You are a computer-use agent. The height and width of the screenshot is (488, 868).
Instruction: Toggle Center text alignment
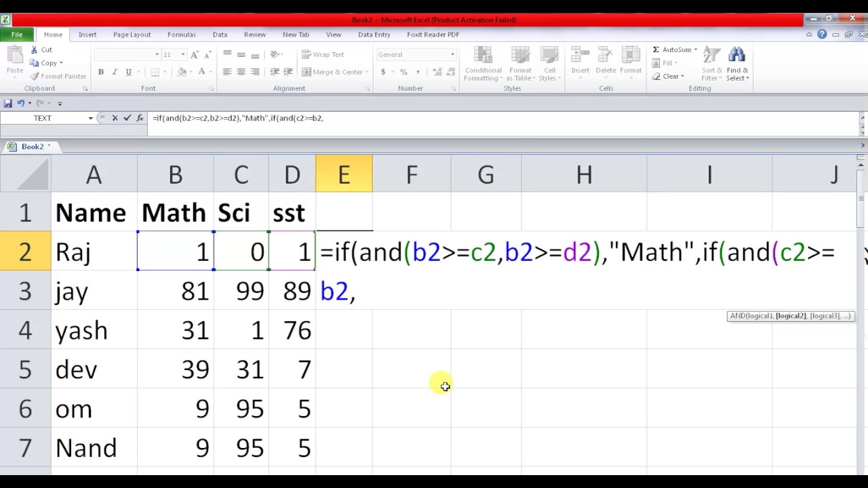pyautogui.click(x=241, y=72)
